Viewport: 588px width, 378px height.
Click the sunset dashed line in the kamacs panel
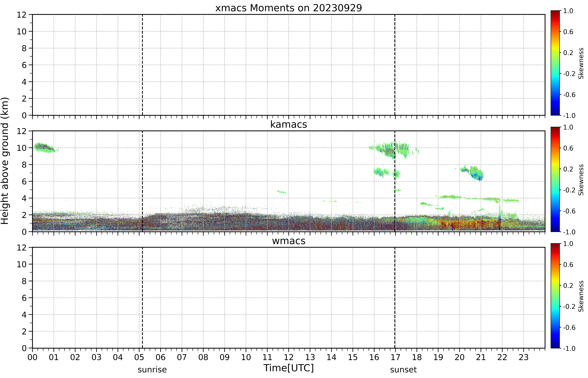pos(395,181)
